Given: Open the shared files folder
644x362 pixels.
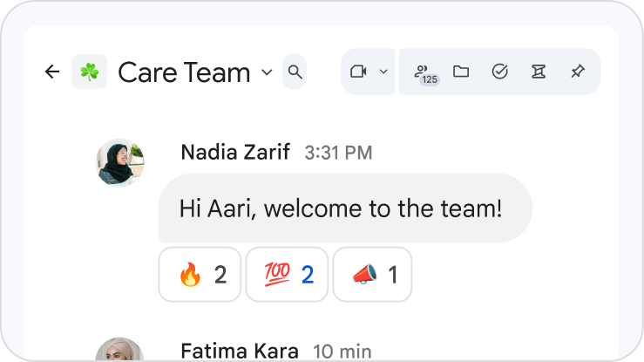Looking at the screenshot, I should point(461,72).
